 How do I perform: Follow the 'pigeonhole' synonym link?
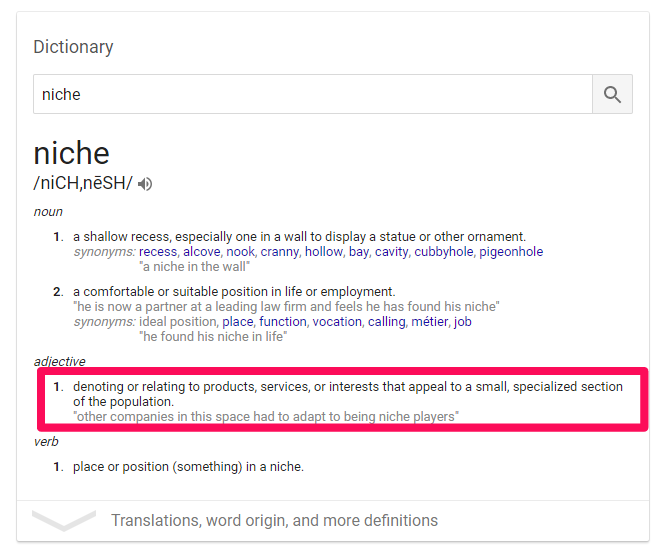(x=511, y=251)
